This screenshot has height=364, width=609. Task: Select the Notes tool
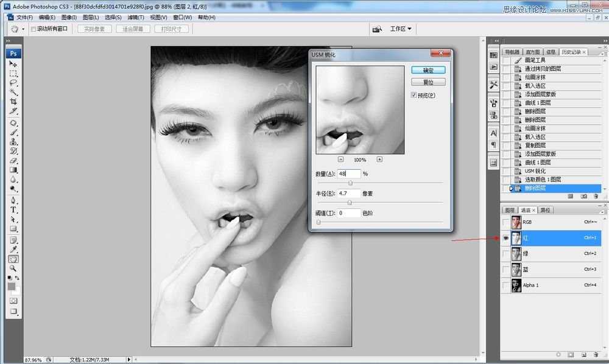point(13,240)
